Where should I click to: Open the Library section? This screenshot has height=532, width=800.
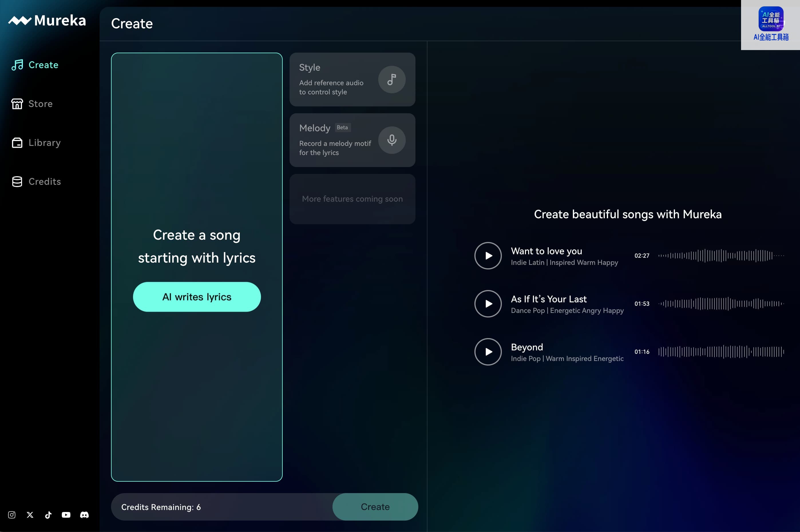36,142
